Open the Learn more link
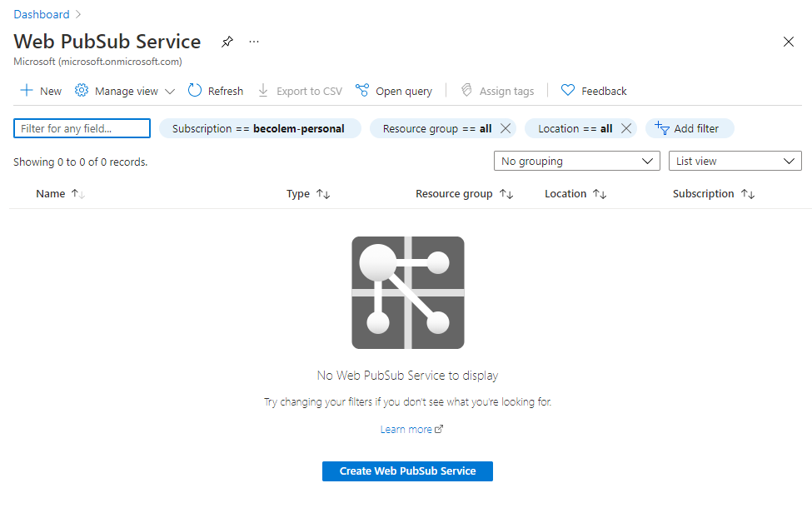812x513 pixels. [411, 429]
